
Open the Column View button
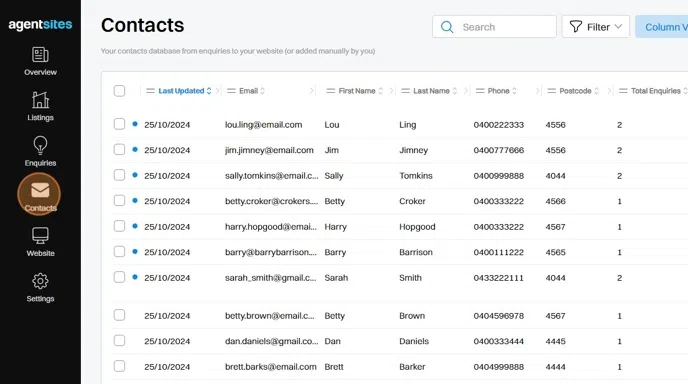pyautogui.click(x=663, y=27)
